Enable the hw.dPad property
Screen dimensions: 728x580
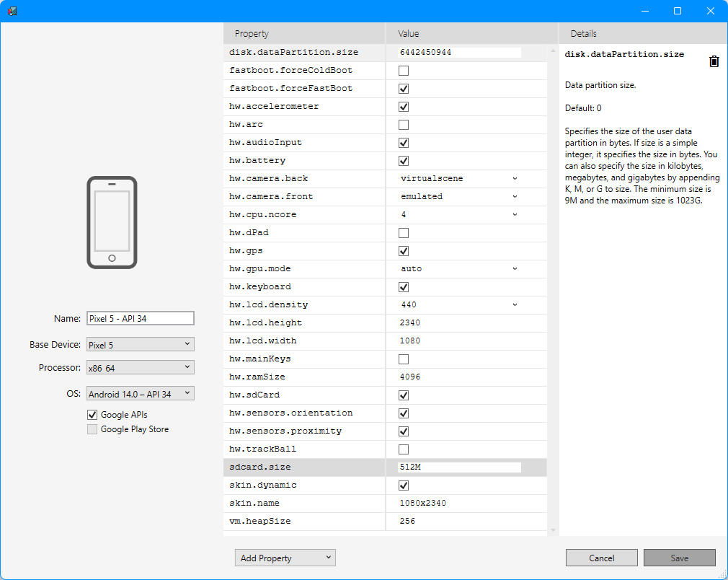402,232
